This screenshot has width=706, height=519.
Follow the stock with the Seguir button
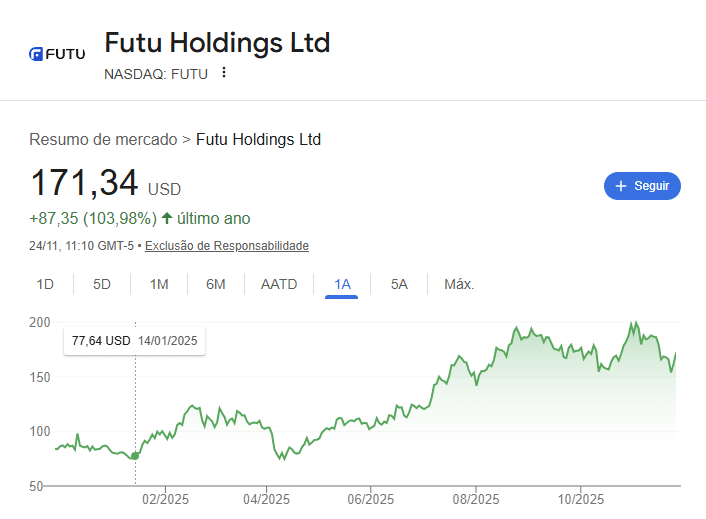point(642,186)
